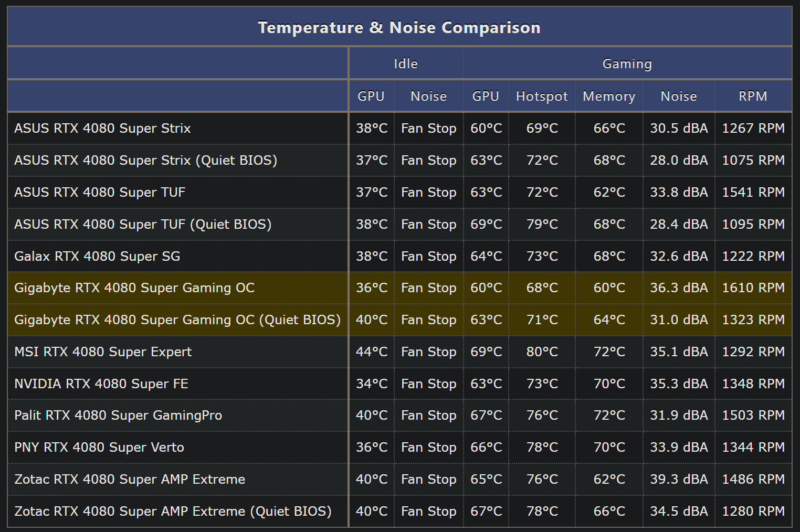The width and height of the screenshot is (800, 532).
Task: Select the NVIDIA RTX 4080 Super FE row name
Action: [101, 384]
